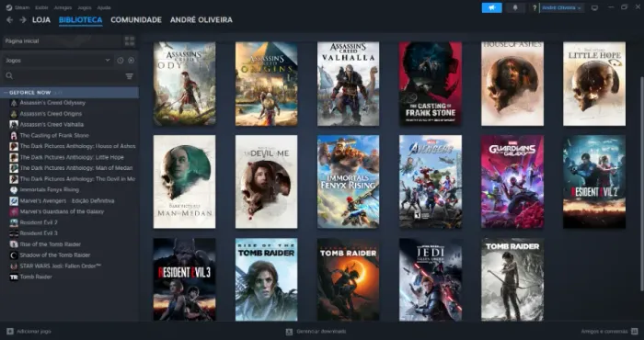This screenshot has height=340, width=644.
Task: Click Adicionar jogo button
Action: [29, 332]
